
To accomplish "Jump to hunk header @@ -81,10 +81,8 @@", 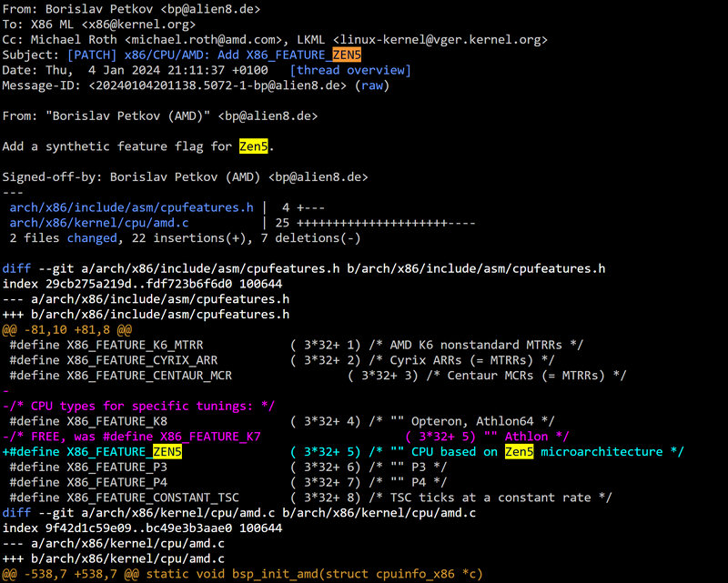I will click(66, 330).
